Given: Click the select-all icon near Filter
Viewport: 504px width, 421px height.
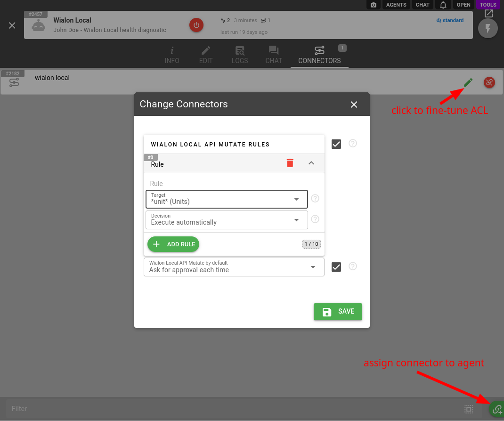Looking at the screenshot, I should click(x=469, y=409).
